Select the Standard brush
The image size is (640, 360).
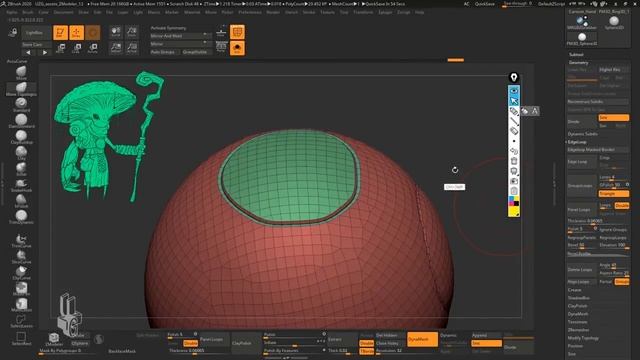[21, 104]
